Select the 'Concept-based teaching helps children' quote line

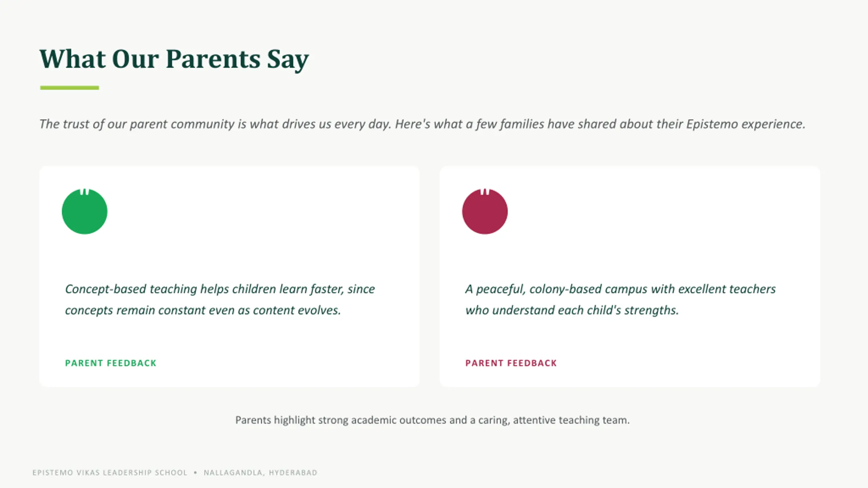220,289
